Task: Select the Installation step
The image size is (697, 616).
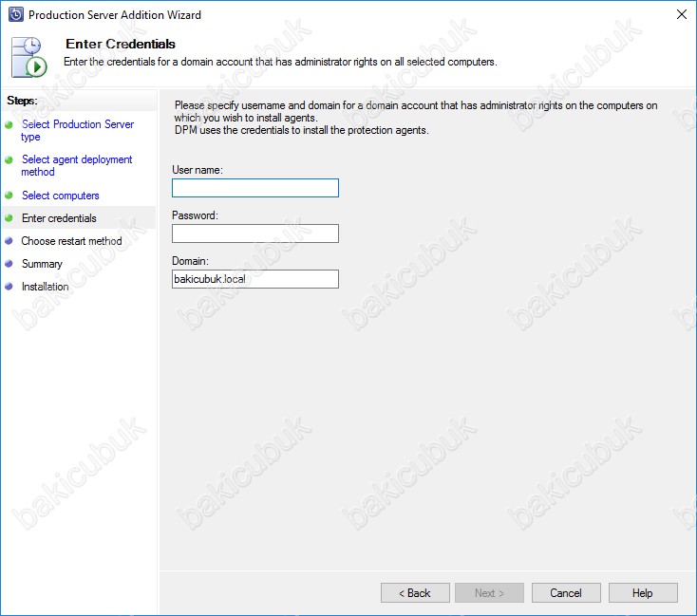Action: [46, 287]
